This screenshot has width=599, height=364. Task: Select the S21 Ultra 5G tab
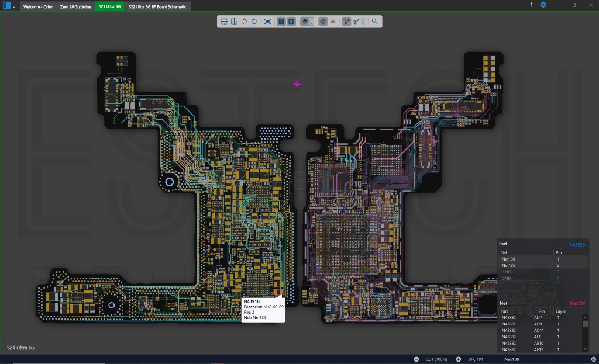[x=109, y=6]
